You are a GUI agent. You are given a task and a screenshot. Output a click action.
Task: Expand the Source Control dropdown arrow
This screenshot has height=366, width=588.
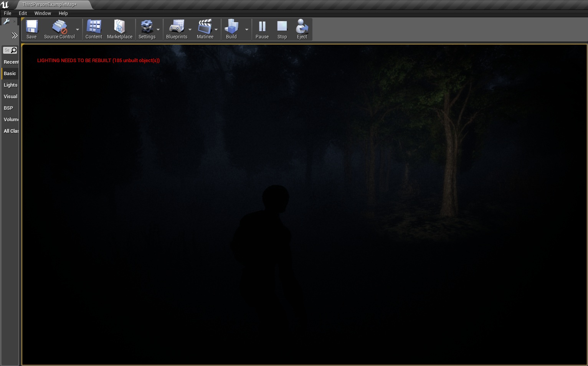tap(78, 30)
